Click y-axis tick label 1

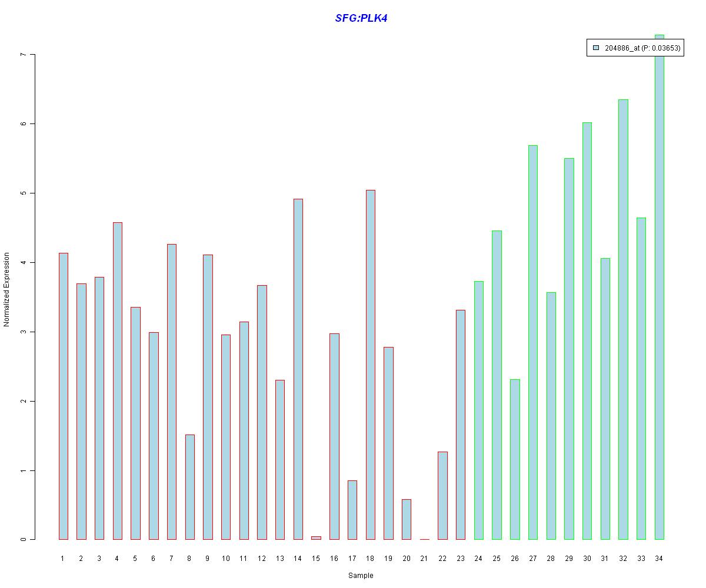coord(24,470)
